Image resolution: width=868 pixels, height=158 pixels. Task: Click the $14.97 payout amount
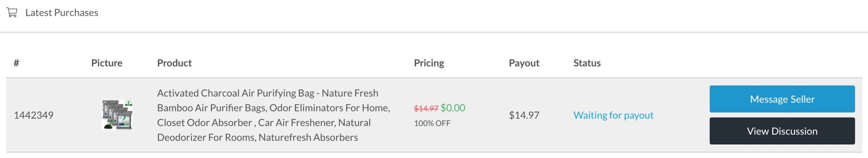524,115
